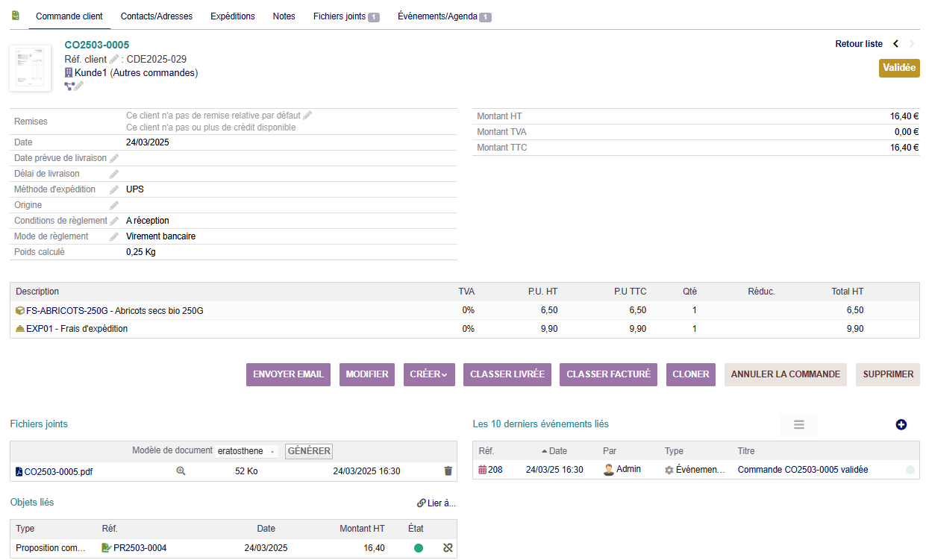The image size is (926, 560).
Task: Open the CRÉER dropdown button
Action: [x=429, y=374]
